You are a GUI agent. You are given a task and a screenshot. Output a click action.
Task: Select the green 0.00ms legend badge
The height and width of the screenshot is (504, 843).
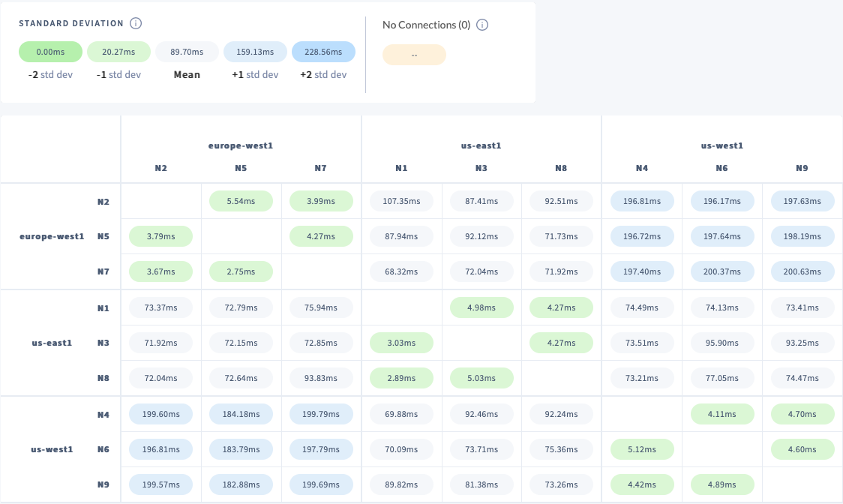(50, 52)
